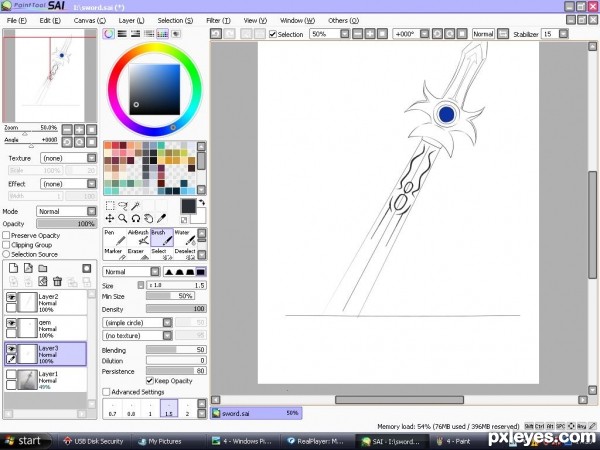Uncheck the Selection checkbox in toolbar

coord(272,34)
